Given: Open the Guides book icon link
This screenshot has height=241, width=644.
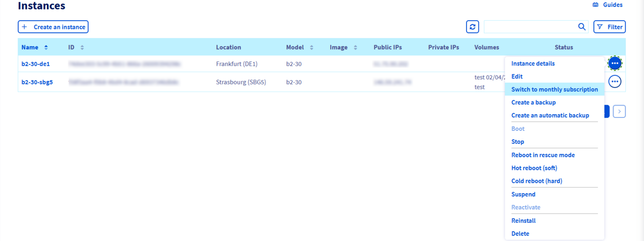Looking at the screenshot, I should tap(595, 5).
